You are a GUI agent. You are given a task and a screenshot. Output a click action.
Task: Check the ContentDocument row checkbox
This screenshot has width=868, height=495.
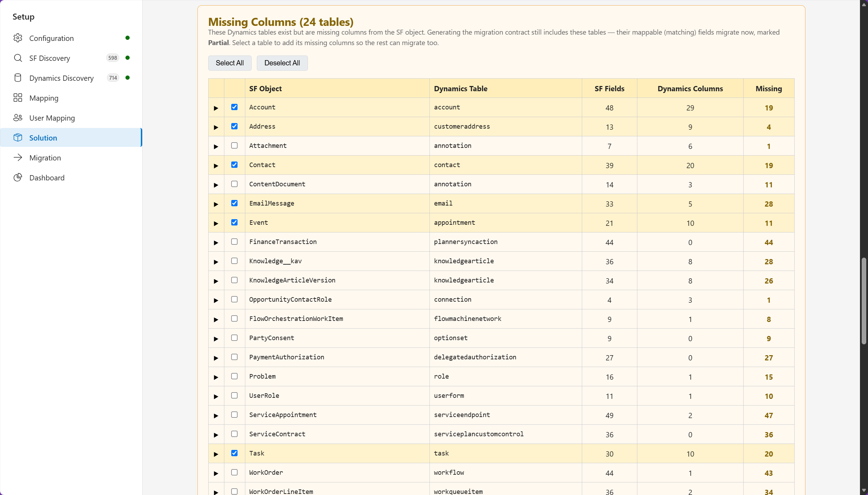(234, 184)
